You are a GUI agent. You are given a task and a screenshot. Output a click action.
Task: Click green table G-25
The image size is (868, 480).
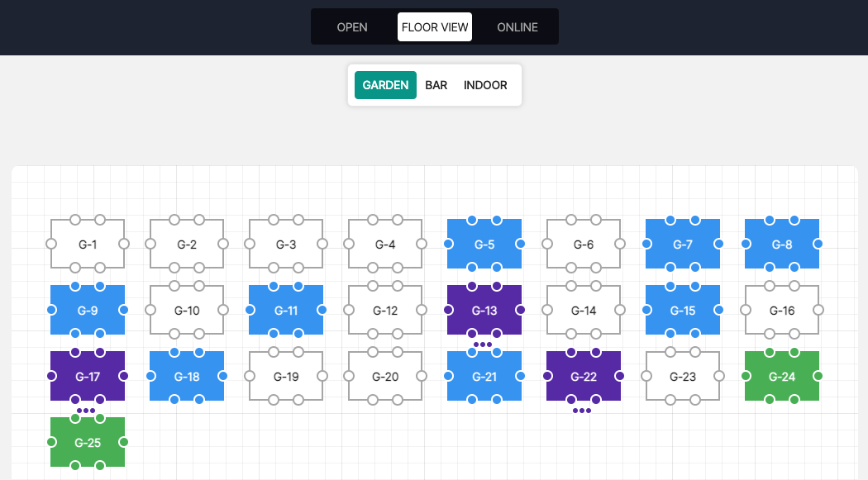[x=88, y=442]
